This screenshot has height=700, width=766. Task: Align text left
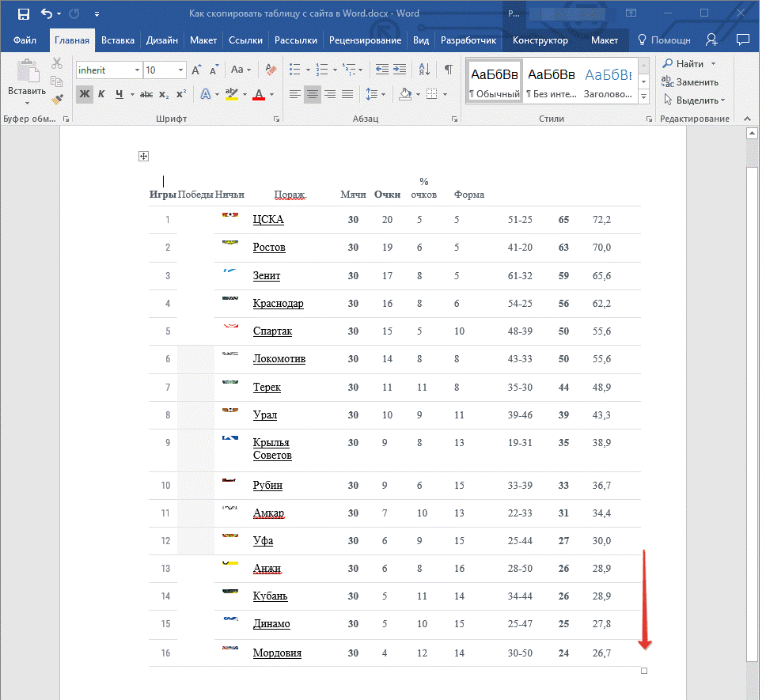[x=294, y=94]
